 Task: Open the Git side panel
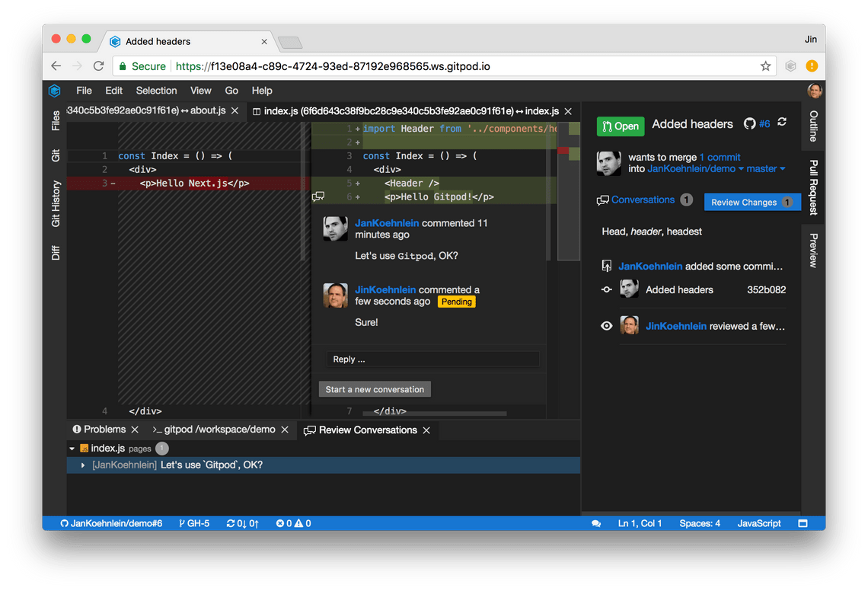(56, 155)
